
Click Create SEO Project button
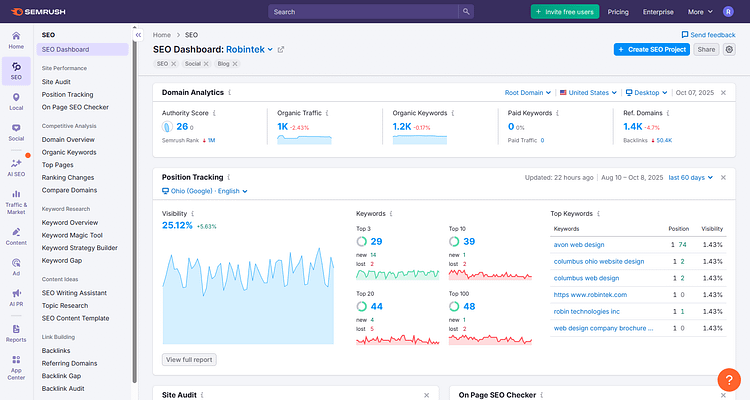coord(651,49)
